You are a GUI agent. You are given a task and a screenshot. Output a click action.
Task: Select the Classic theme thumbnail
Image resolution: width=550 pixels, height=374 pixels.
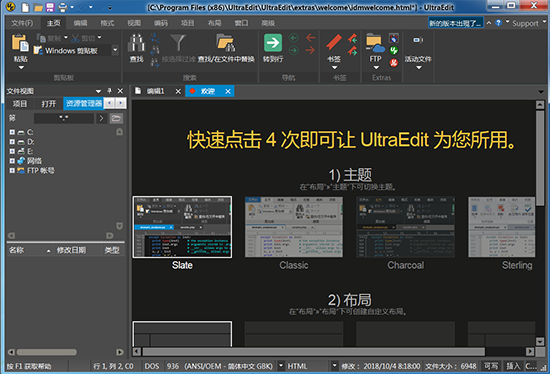(294, 227)
